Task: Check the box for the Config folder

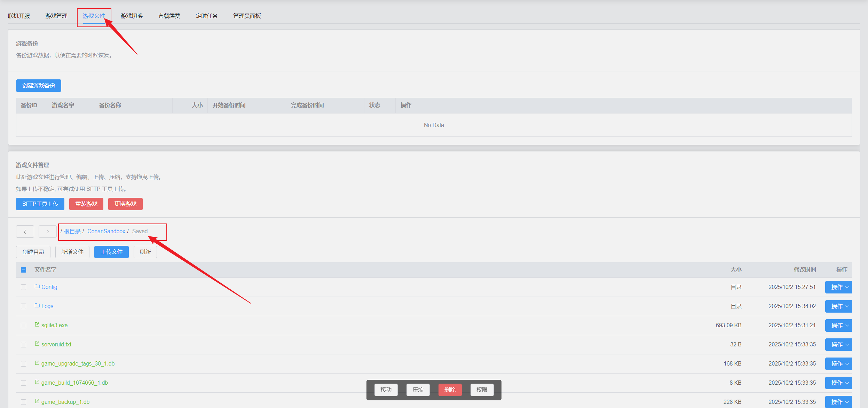Action: (x=24, y=287)
